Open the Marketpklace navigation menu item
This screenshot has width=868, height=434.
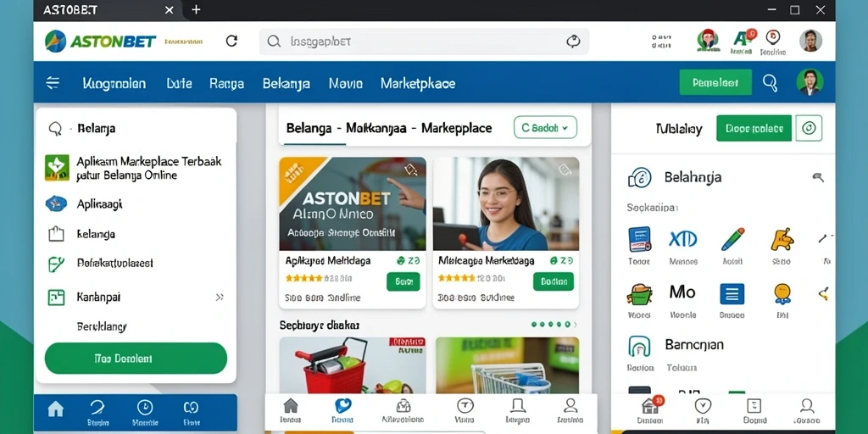pyautogui.click(x=418, y=84)
